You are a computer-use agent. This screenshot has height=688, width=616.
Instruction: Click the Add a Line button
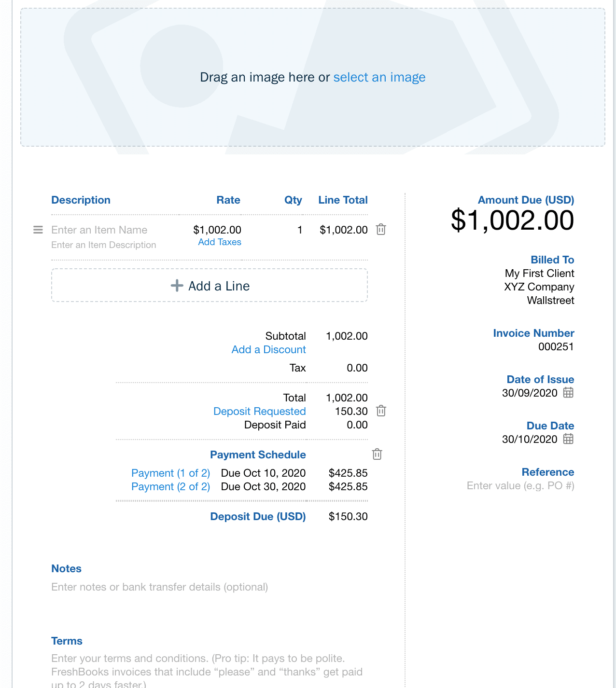click(210, 286)
